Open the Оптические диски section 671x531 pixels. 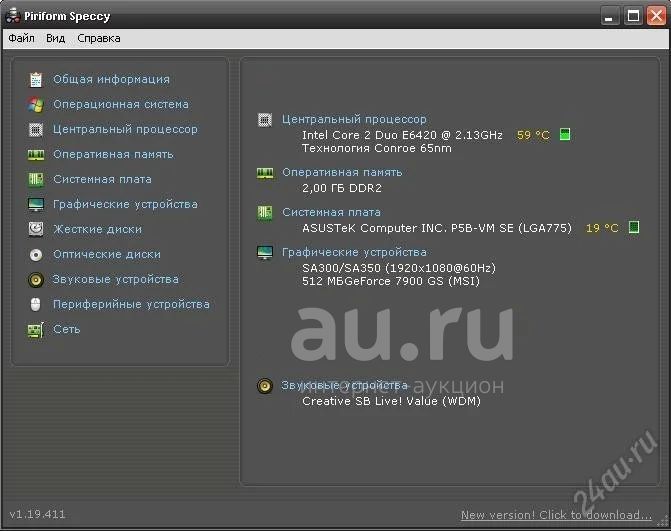pyautogui.click(x=107, y=255)
